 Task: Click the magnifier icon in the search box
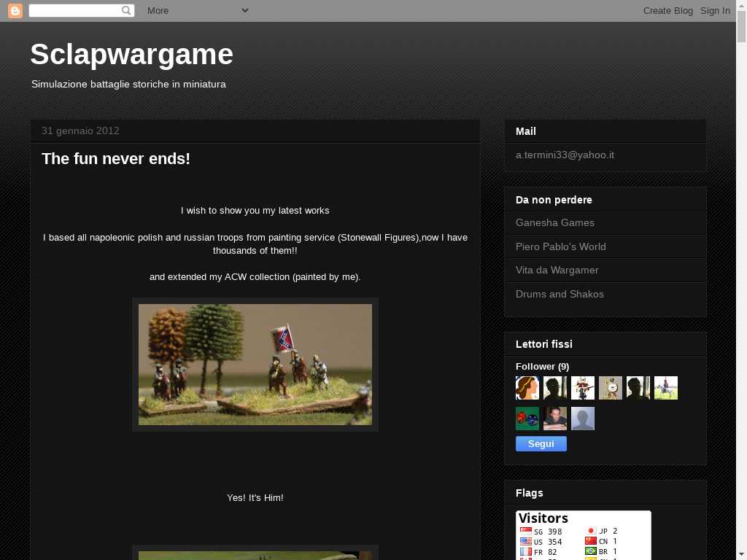(126, 10)
